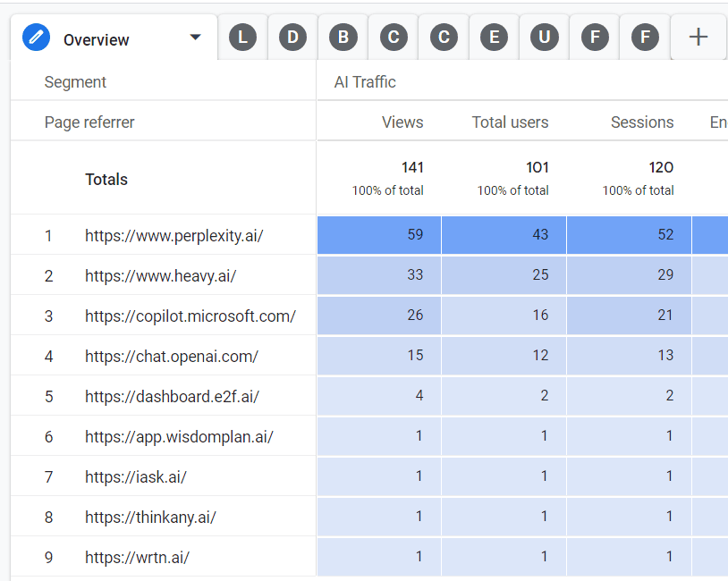Select the https://chat.openai.com/ row

[x=172, y=357]
